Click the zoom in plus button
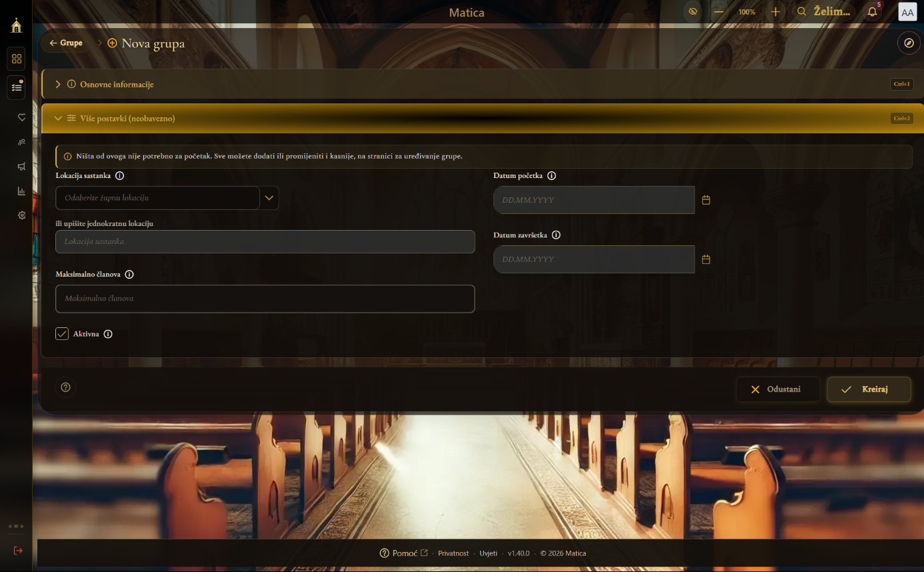The image size is (924, 572). pyautogui.click(x=775, y=11)
